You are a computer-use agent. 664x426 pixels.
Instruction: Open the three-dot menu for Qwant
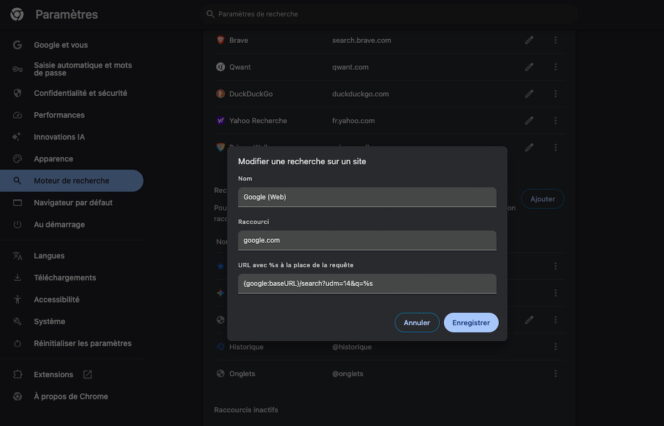[x=556, y=67]
